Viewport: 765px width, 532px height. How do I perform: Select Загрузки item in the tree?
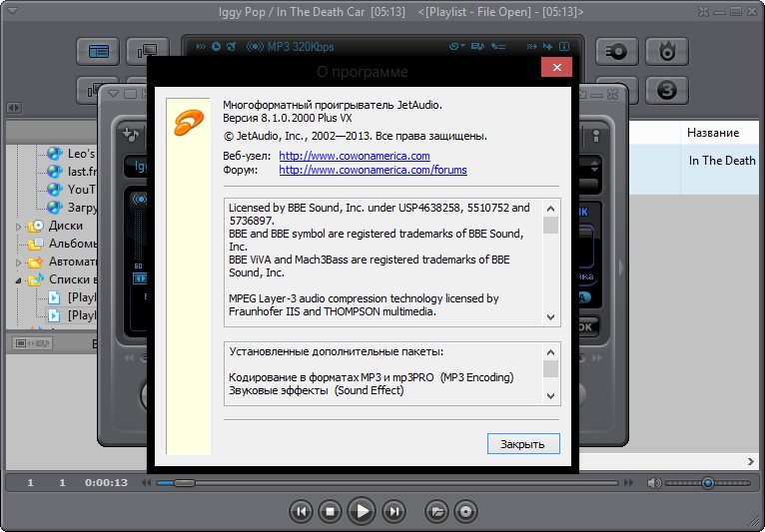click(72, 208)
